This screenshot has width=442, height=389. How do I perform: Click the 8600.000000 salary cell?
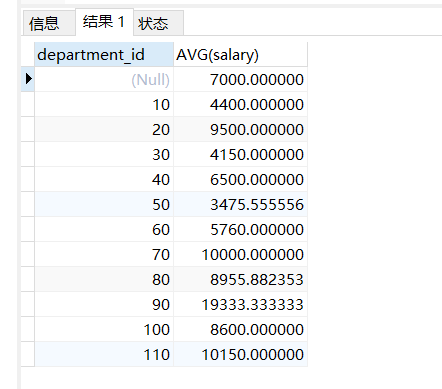click(x=240, y=329)
